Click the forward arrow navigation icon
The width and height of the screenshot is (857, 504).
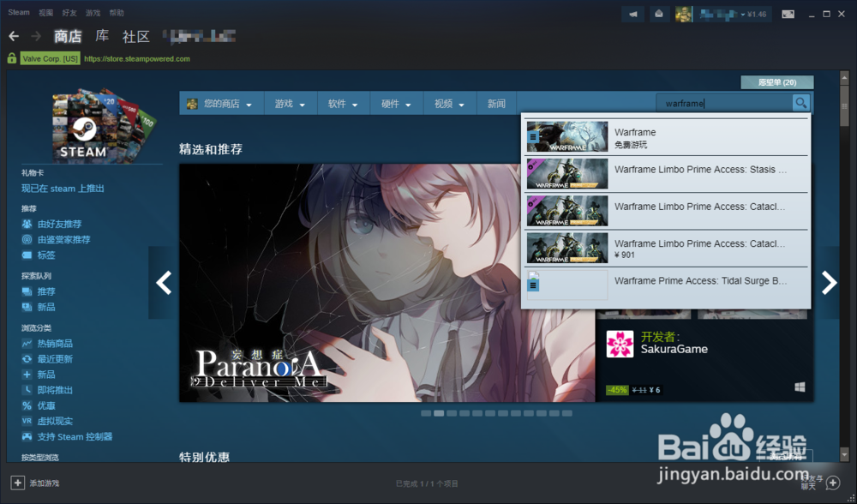coord(36,36)
